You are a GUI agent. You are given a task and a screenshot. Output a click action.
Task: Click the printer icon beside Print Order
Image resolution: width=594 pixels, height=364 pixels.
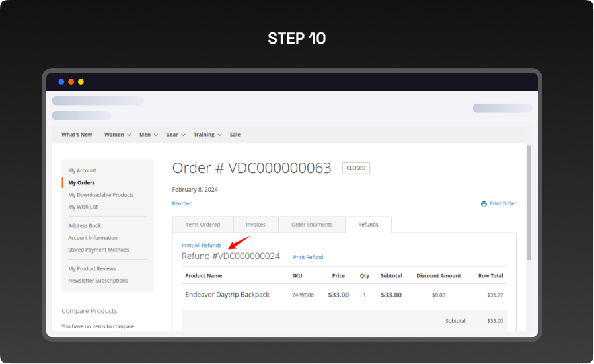tap(484, 204)
